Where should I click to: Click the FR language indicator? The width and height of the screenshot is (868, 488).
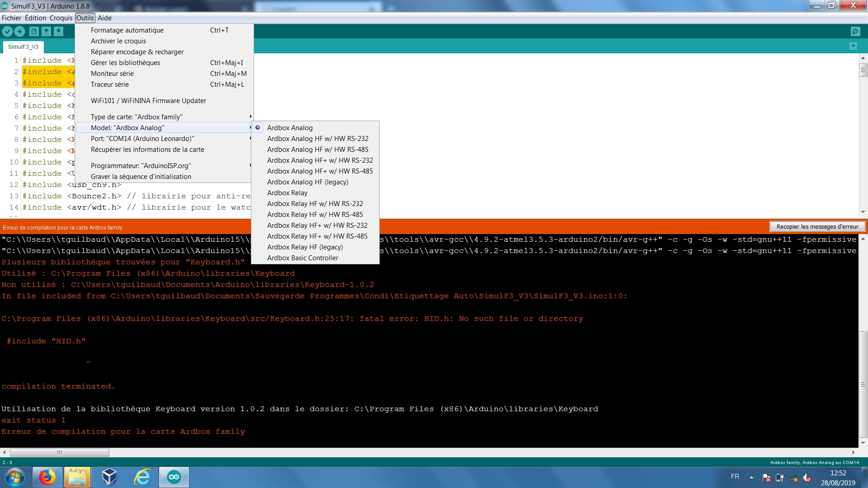pyautogui.click(x=735, y=476)
